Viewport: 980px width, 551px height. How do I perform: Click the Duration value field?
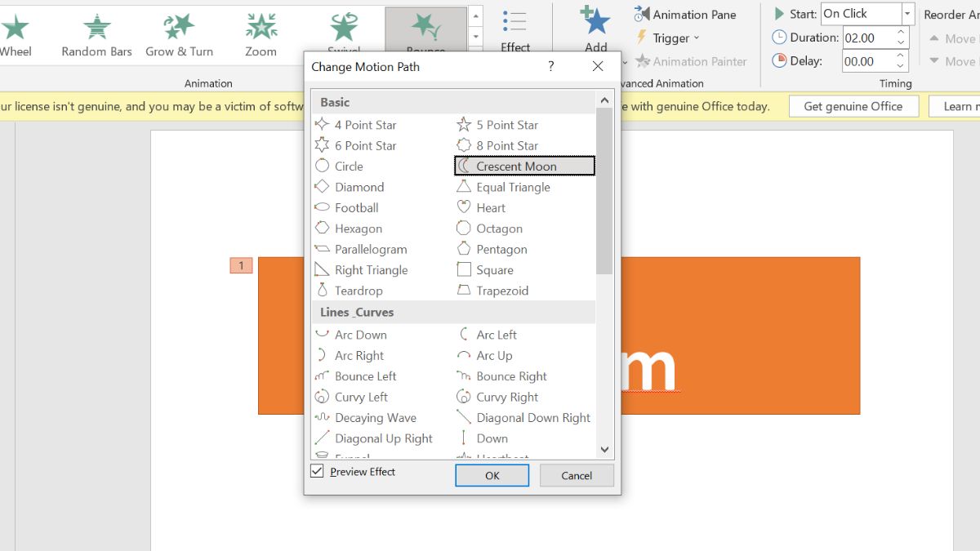[868, 38]
